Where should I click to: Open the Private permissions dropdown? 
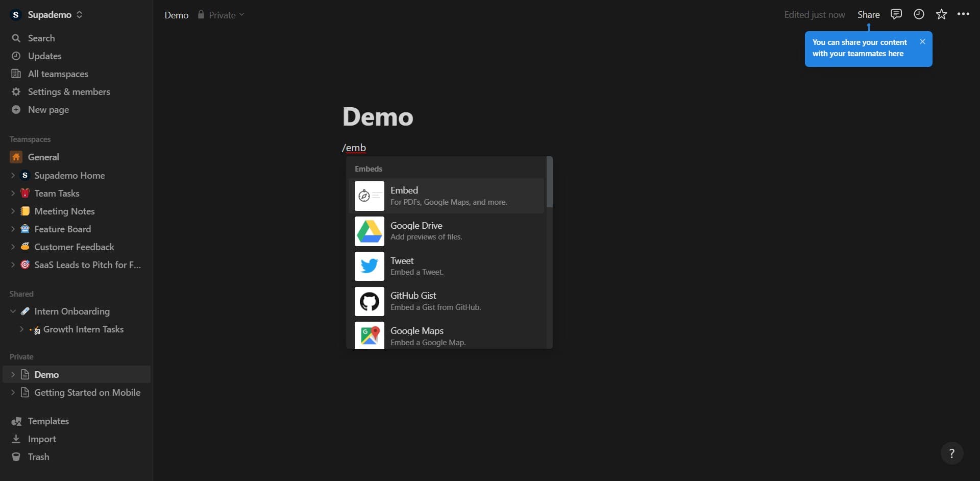[x=222, y=15]
